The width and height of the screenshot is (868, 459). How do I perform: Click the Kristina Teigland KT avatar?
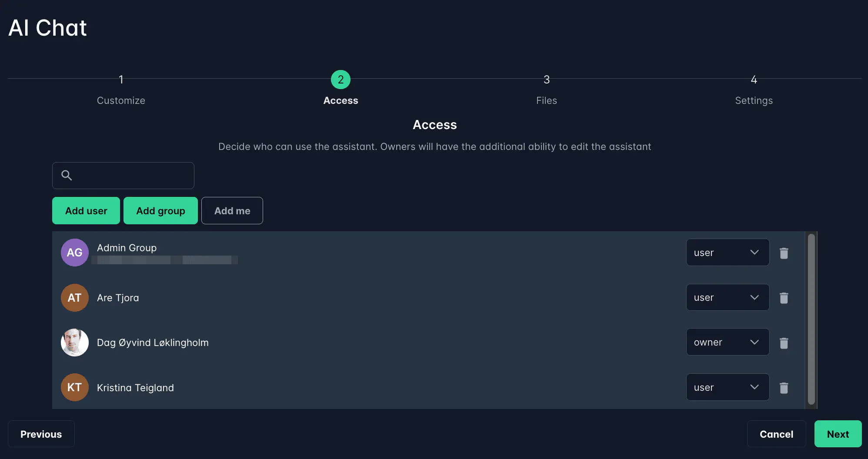click(75, 387)
